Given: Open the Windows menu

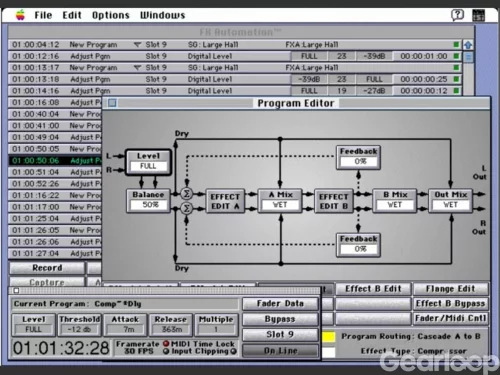Looking at the screenshot, I should click(162, 15).
